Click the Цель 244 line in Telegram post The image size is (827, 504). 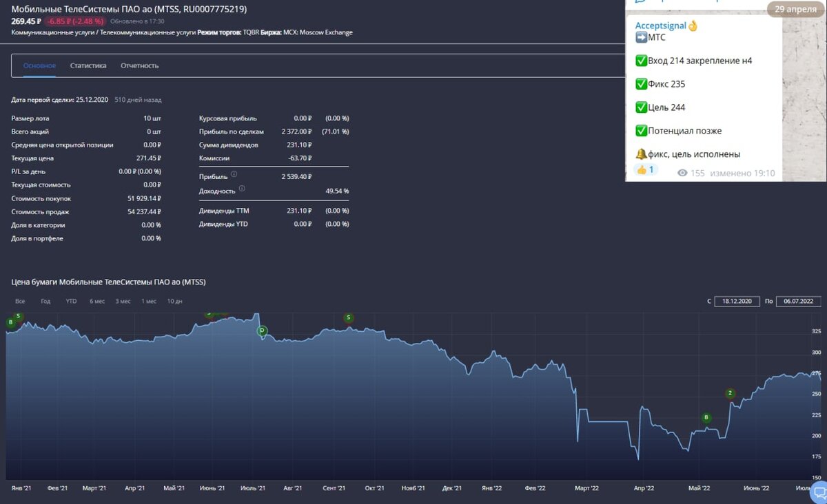660,107
